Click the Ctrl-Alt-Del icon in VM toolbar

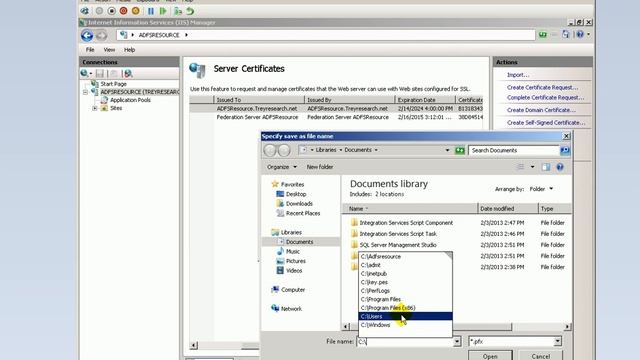tap(85, 11)
